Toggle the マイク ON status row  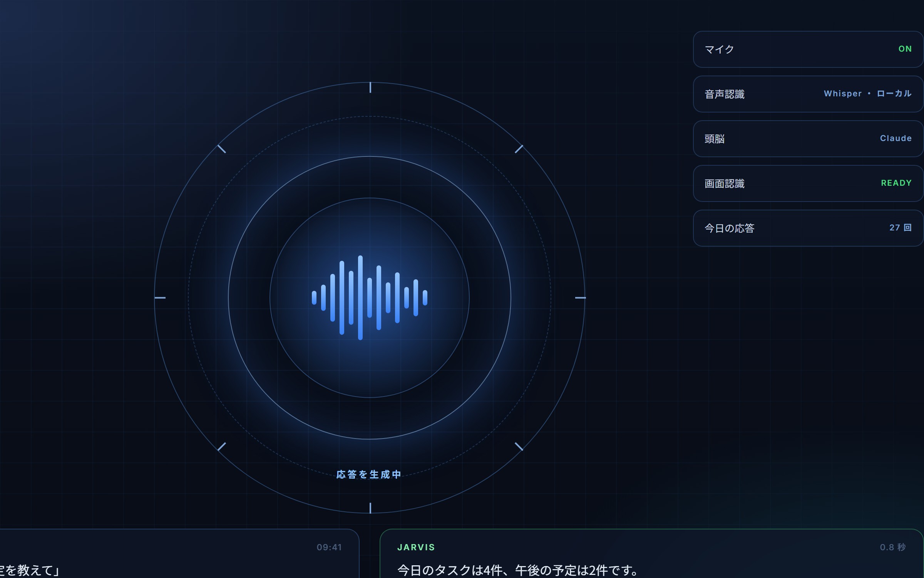(808, 49)
